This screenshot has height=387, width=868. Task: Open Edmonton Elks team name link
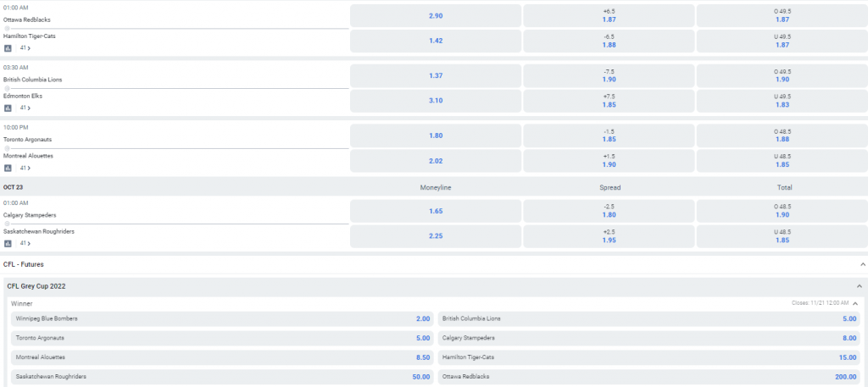click(x=23, y=97)
